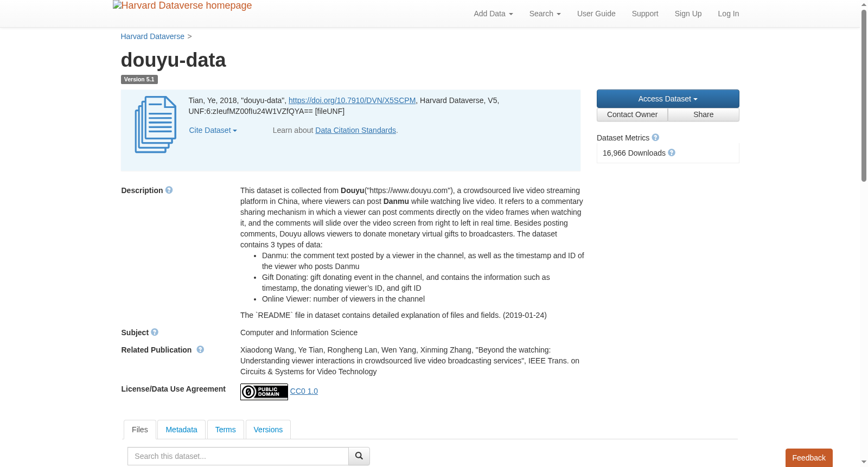Click the help icon next to Subject
This screenshot has height=467, width=868.
(x=155, y=332)
